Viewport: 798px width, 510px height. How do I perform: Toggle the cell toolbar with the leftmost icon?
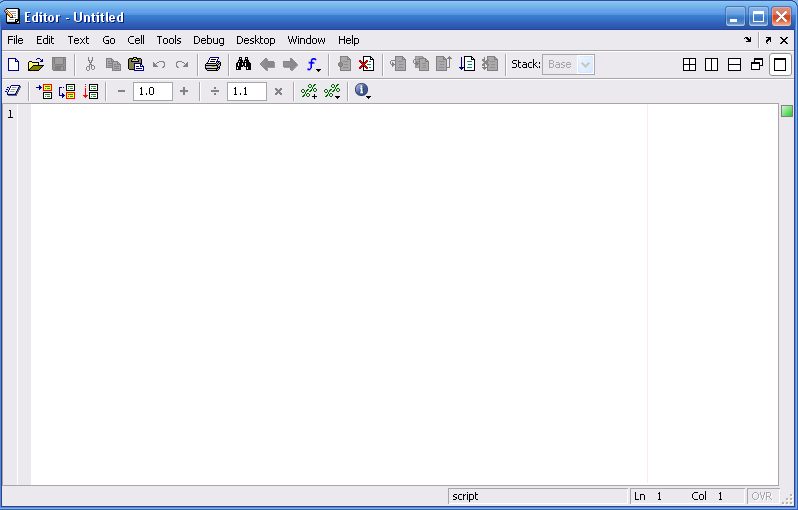point(13,91)
